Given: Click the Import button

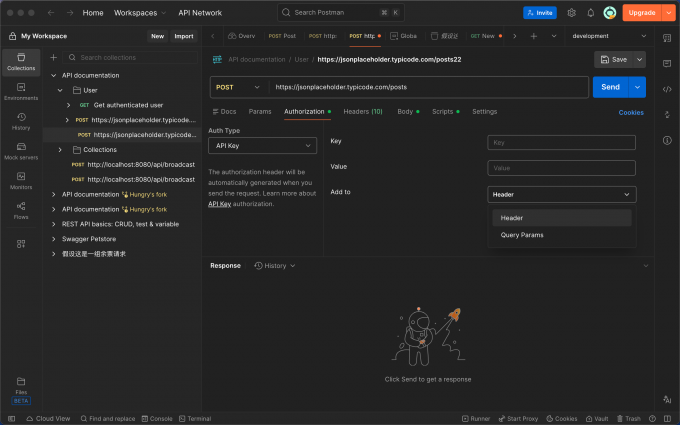Looking at the screenshot, I should point(184,36).
